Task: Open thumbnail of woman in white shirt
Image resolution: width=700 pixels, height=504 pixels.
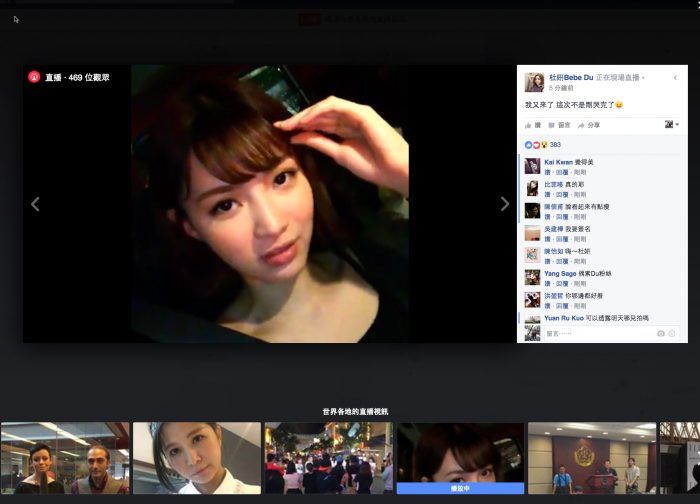Action: 197,458
